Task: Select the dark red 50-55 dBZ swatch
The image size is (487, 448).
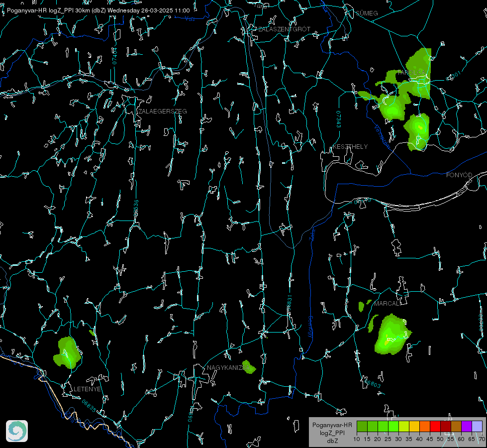Action: (445, 426)
